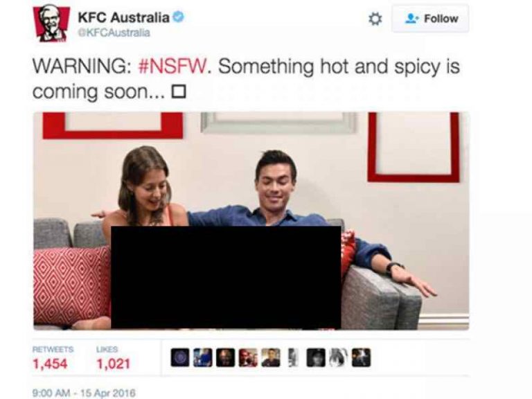532x399 pixels.
Task: Open the #NSFW hashtag
Action: click(172, 66)
